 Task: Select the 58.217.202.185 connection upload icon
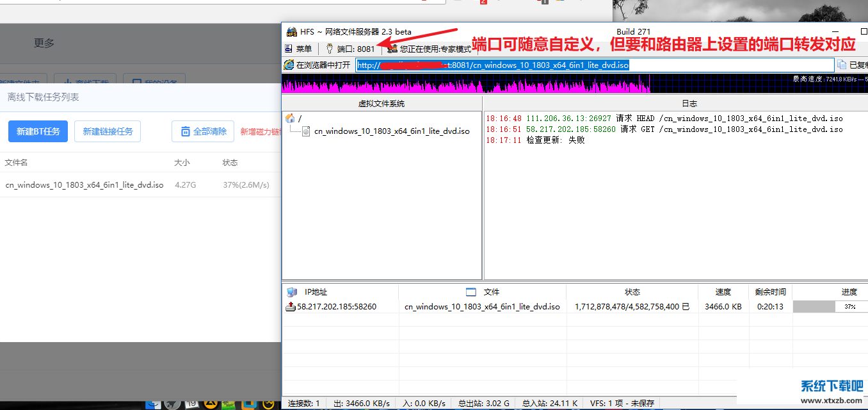tap(291, 306)
